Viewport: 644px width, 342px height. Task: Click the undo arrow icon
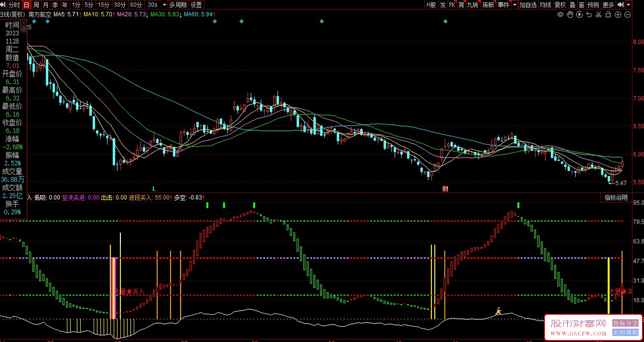pos(589,14)
